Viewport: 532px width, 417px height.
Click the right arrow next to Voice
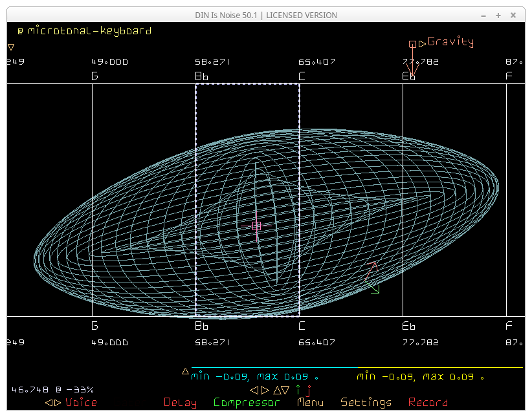click(x=58, y=403)
